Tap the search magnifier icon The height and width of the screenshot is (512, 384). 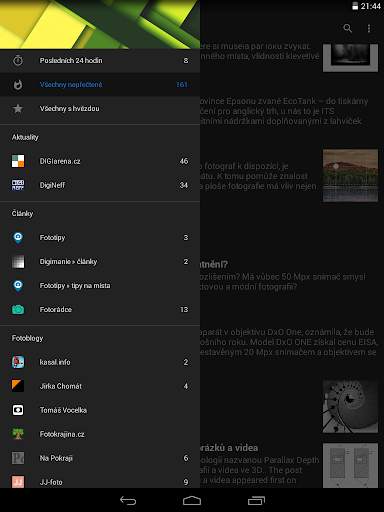coord(348,28)
